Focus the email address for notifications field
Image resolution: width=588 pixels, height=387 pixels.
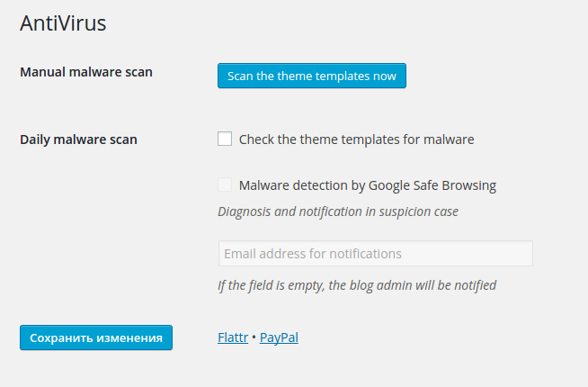(375, 254)
